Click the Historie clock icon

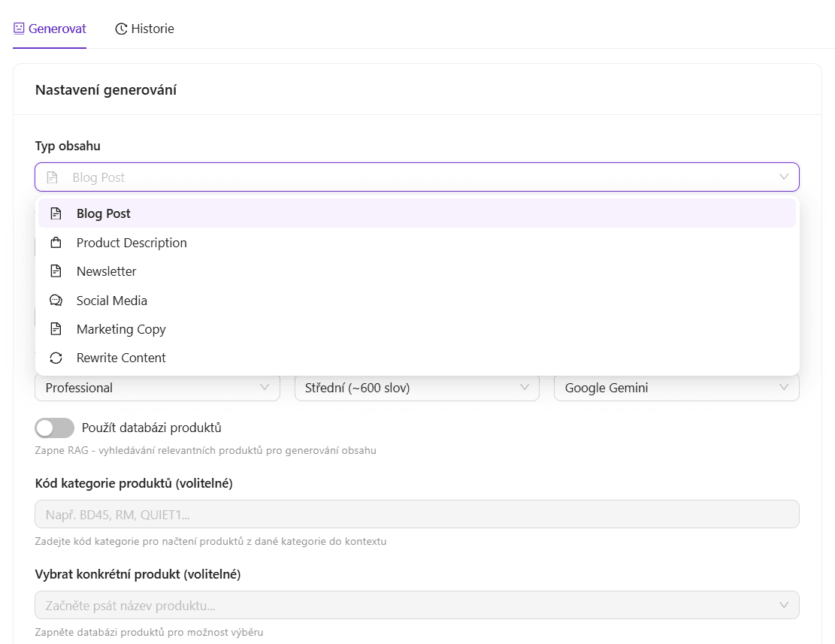pos(121,29)
